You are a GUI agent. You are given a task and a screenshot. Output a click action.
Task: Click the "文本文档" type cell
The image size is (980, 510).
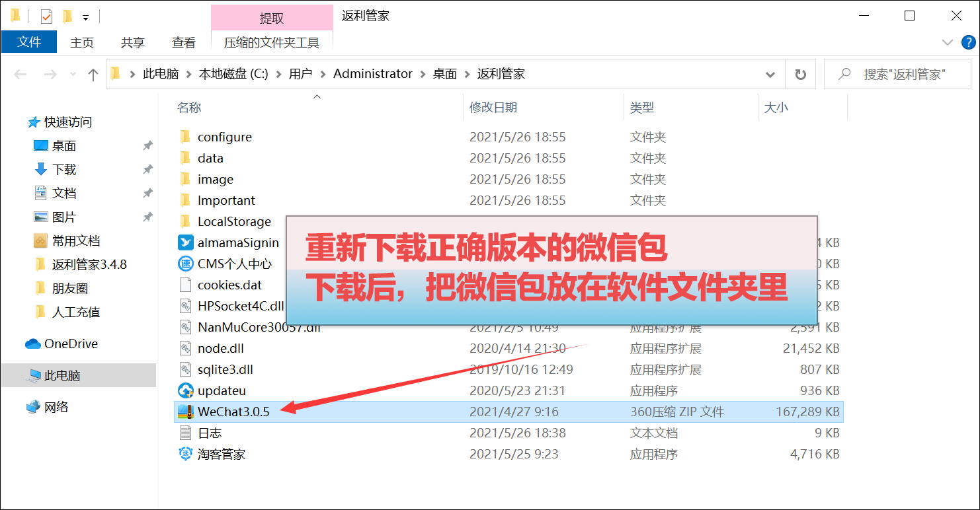pyautogui.click(x=654, y=433)
